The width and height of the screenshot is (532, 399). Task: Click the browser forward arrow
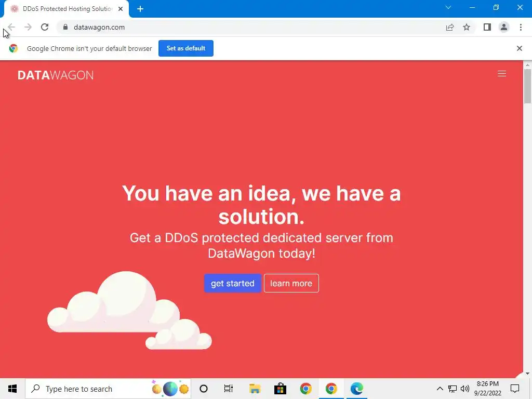[x=28, y=27]
